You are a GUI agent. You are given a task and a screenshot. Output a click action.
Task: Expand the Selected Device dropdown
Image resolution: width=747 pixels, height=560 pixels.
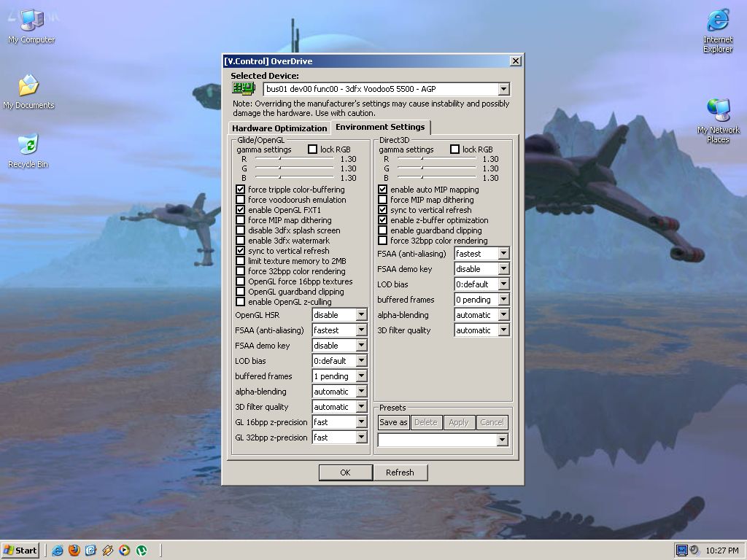coord(503,89)
